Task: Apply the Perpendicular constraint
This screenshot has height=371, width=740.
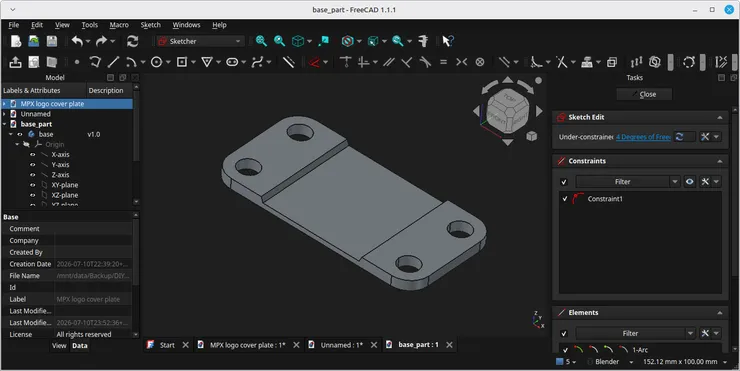Action: [407, 62]
